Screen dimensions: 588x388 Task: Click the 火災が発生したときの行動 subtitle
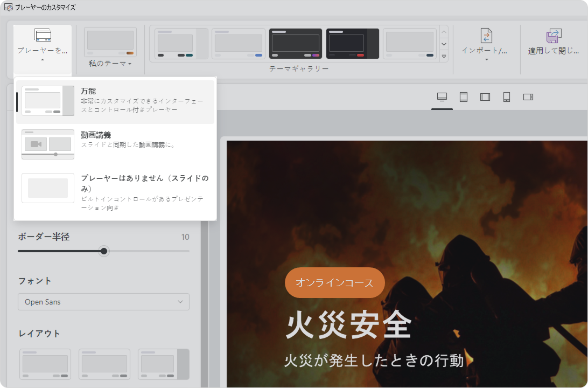[x=374, y=361]
